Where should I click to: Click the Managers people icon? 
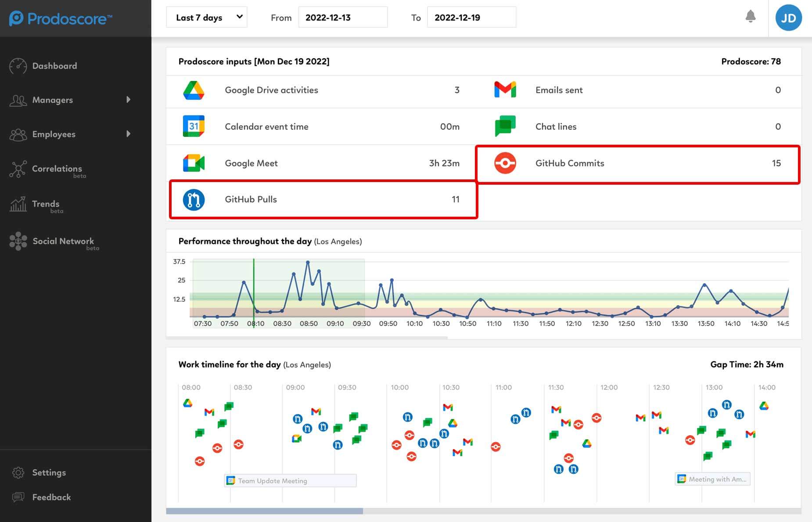pos(18,100)
